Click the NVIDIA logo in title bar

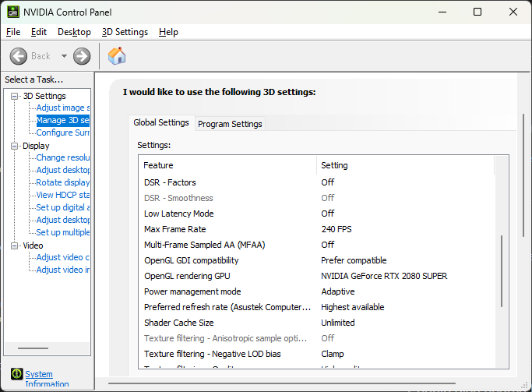pyautogui.click(x=12, y=12)
